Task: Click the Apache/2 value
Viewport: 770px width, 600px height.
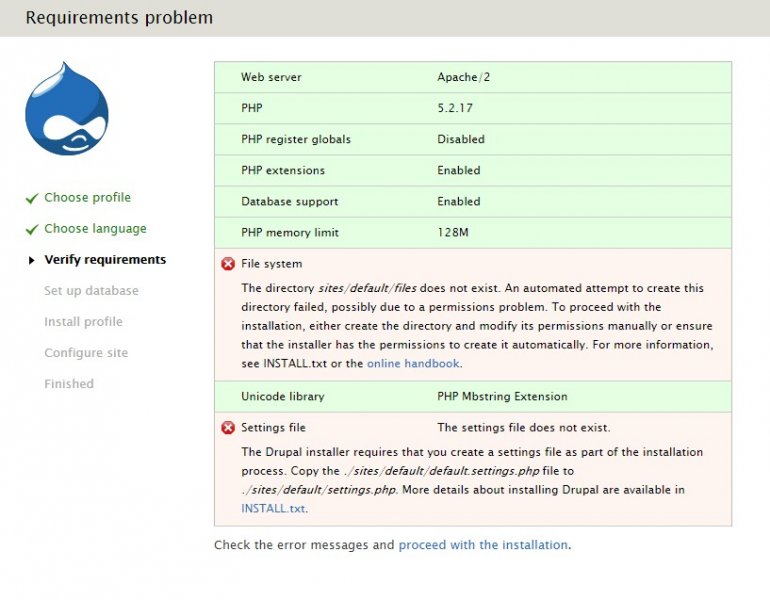Action: (x=464, y=77)
